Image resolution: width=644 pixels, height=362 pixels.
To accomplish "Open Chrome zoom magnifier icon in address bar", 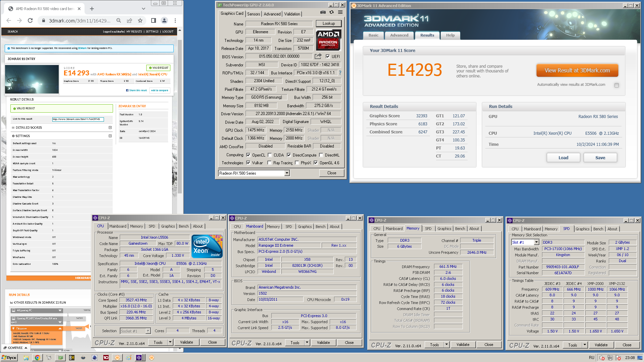I will tap(119, 20).
